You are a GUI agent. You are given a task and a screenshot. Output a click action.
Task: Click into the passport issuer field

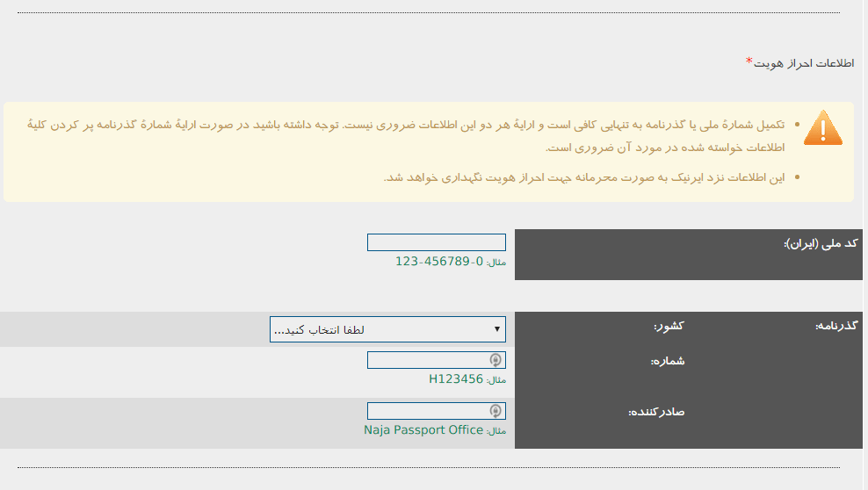[x=428, y=411]
